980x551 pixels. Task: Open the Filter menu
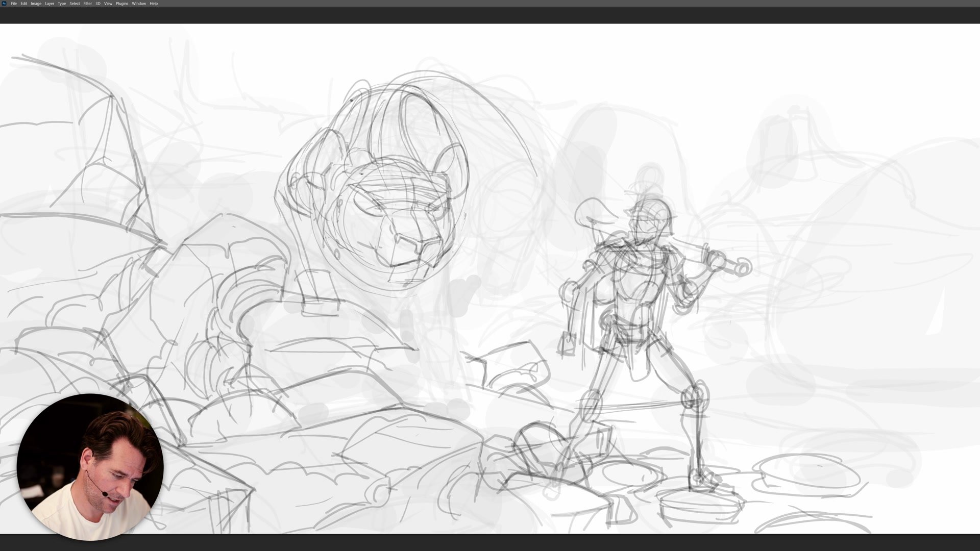(x=88, y=4)
